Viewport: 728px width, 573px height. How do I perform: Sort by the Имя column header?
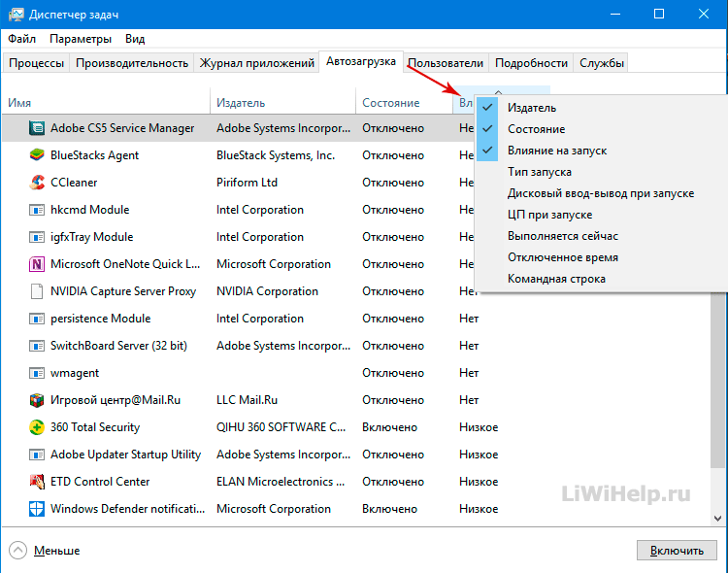(106, 103)
